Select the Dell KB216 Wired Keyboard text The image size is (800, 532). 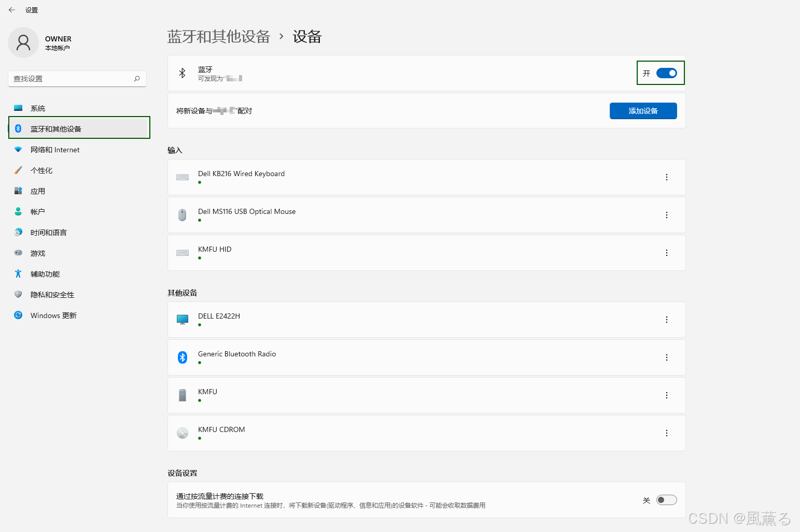point(241,174)
